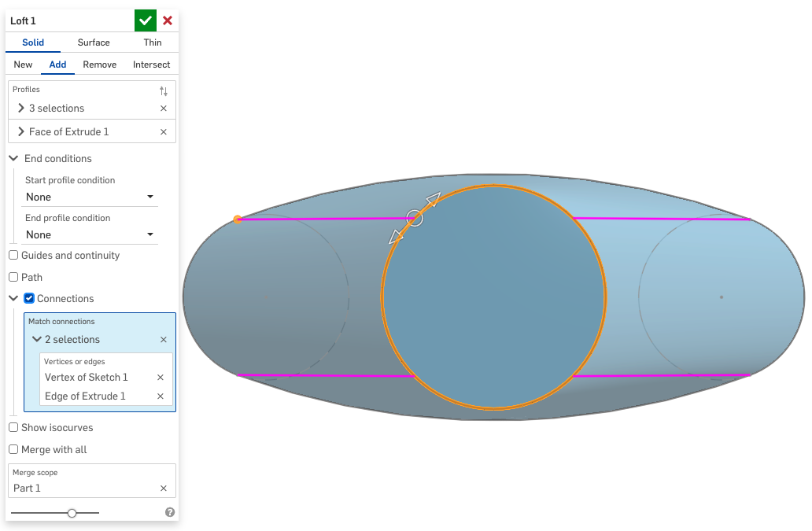Select the Remove boolean mode
The width and height of the screenshot is (812, 531).
click(x=99, y=65)
